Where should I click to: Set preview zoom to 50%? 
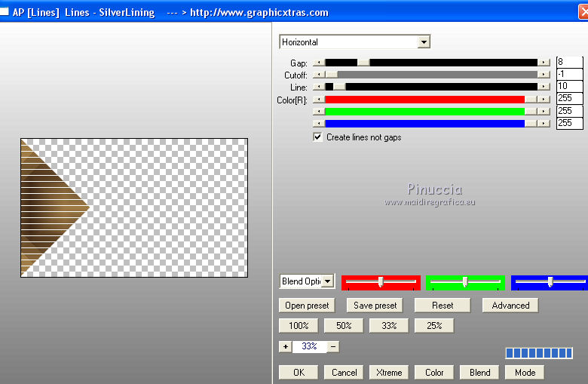point(344,325)
